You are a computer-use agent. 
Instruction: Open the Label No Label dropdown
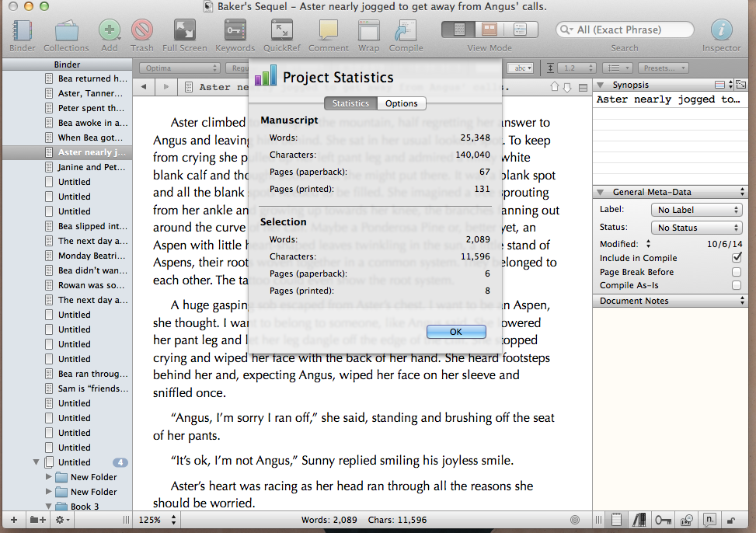697,209
